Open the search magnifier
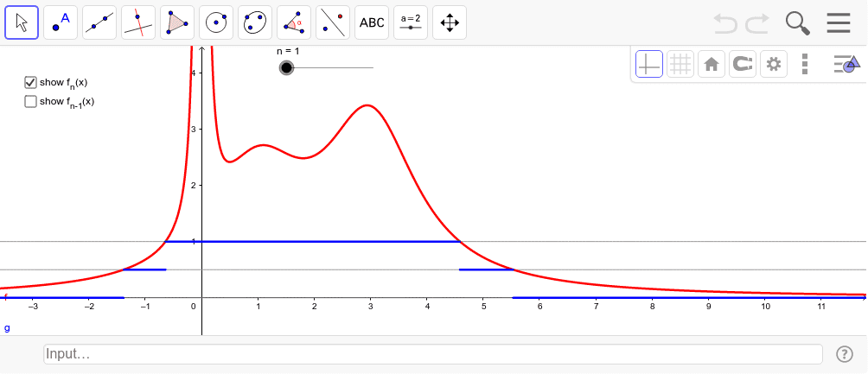868x374 pixels. point(798,23)
